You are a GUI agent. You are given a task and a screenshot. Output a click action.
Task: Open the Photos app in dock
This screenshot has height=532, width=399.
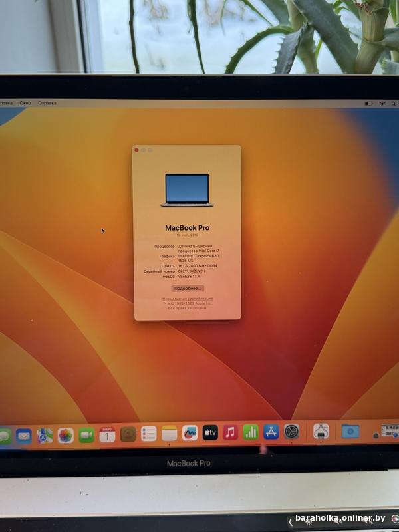pos(65,435)
